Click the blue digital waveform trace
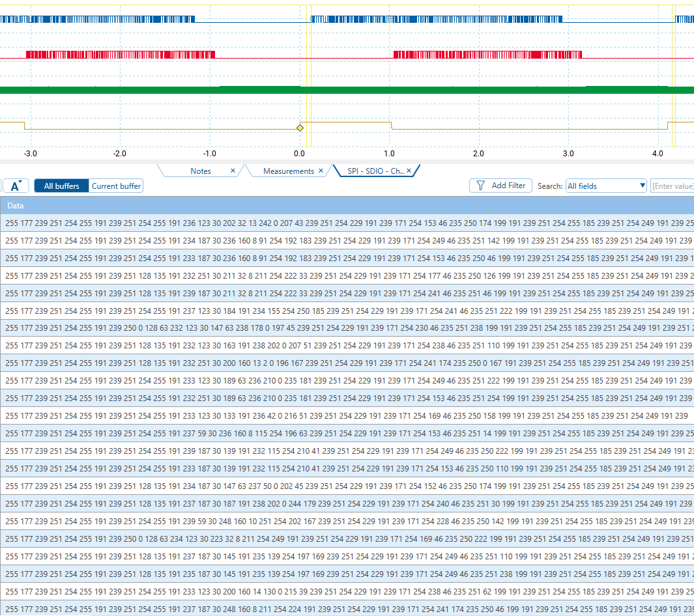 98,20
